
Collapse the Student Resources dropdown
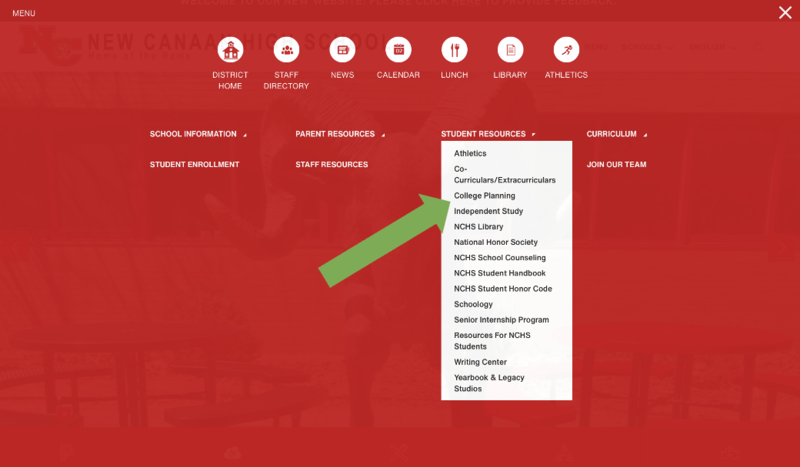[487, 134]
